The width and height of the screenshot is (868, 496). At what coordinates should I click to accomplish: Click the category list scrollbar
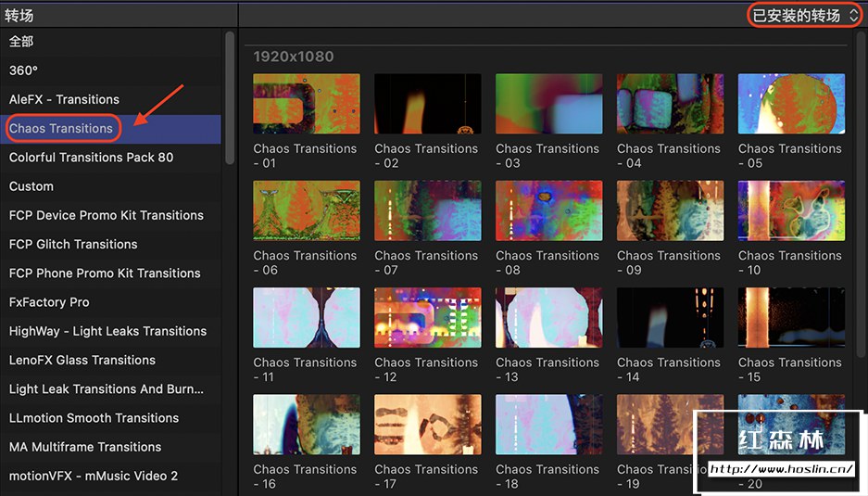coord(230,97)
